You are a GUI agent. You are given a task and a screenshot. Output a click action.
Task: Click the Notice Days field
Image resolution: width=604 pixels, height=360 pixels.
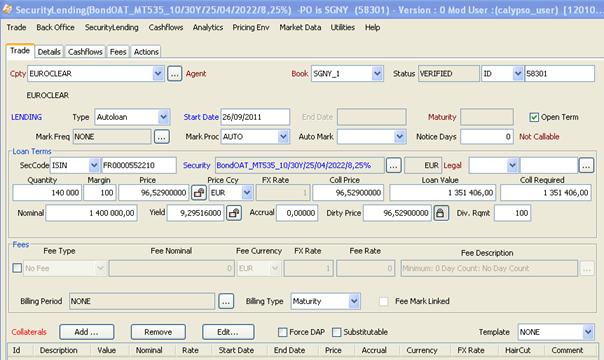(487, 137)
